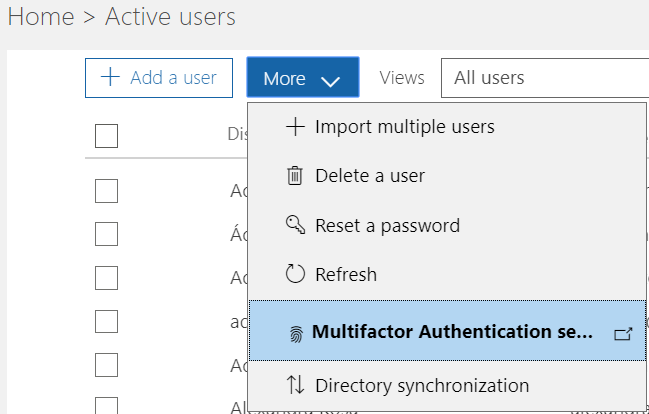Select the 'Reset a password' menu option
This screenshot has height=414, width=649.
click(387, 225)
